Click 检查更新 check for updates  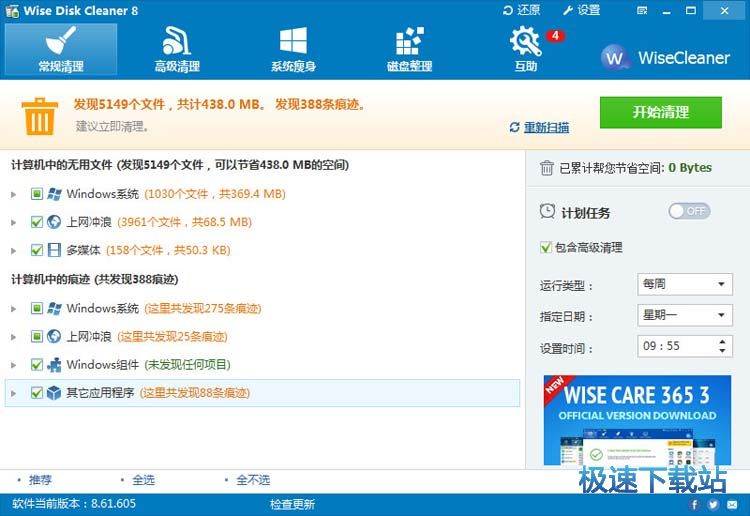coord(292,504)
